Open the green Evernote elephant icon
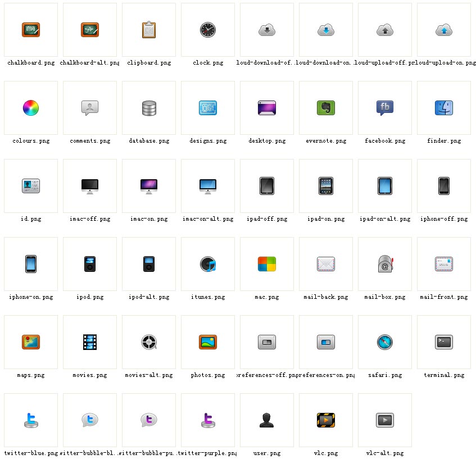This screenshot has height=464, width=476. pos(326,108)
